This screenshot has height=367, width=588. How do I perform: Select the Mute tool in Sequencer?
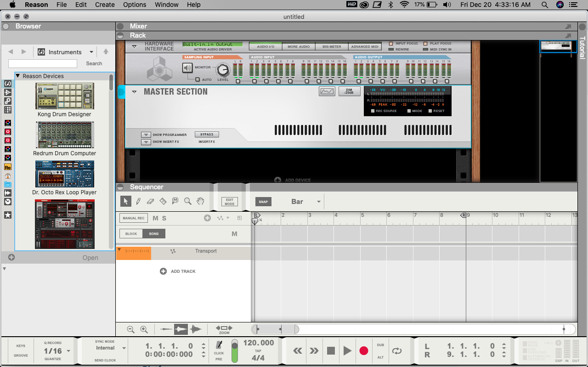(x=175, y=201)
